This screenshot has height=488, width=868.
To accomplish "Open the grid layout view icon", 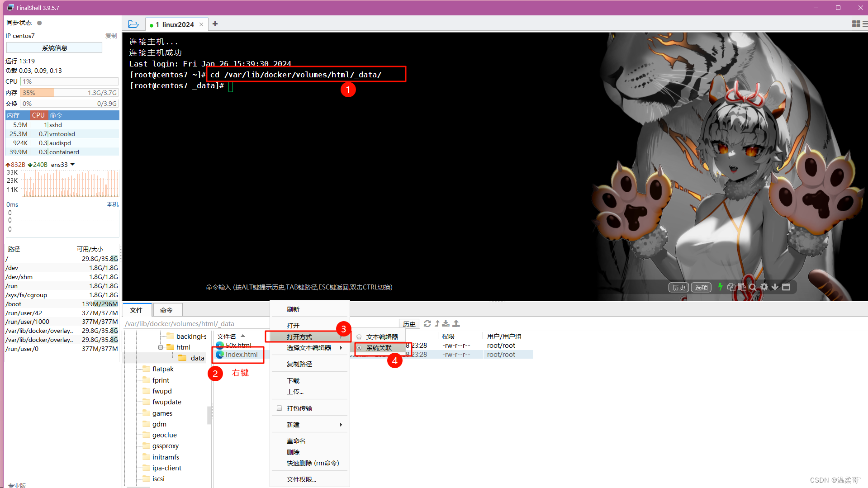I will [x=856, y=24].
